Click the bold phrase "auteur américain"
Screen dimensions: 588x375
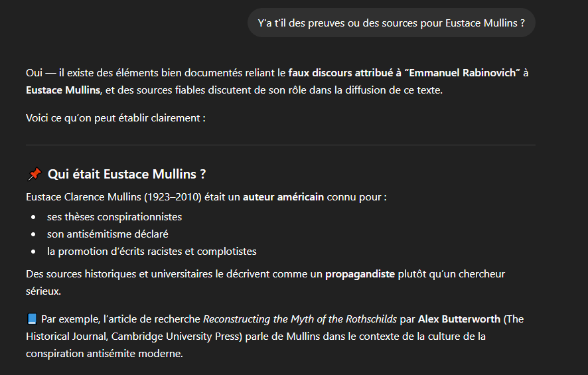[x=283, y=197]
